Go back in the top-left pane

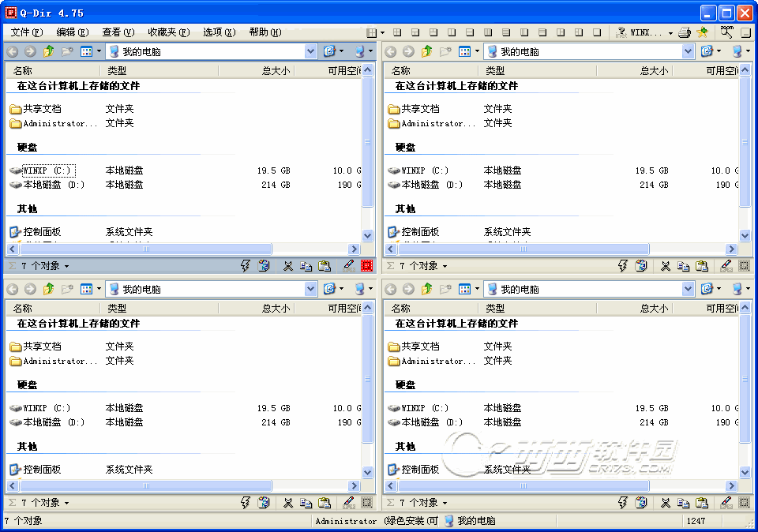pyautogui.click(x=13, y=52)
